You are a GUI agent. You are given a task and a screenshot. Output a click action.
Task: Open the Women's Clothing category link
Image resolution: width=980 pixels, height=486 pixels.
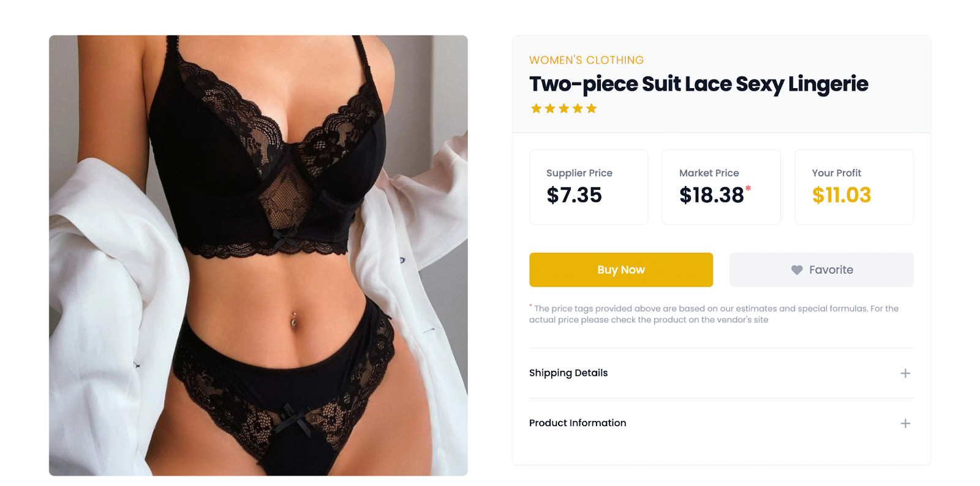pyautogui.click(x=586, y=60)
